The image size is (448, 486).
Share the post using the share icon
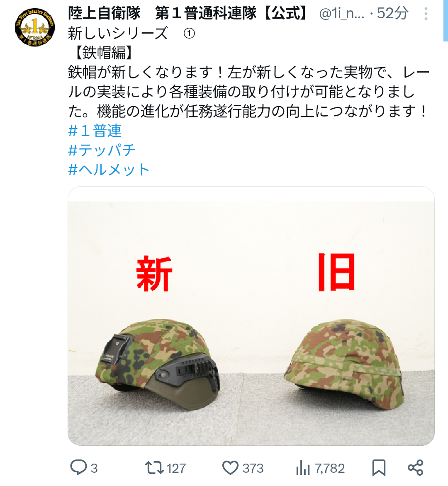[416, 468]
